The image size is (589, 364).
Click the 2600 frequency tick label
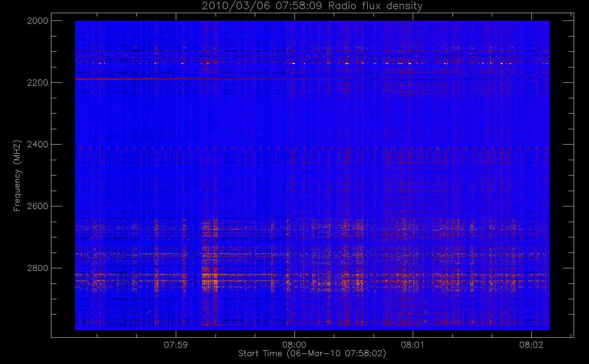(x=38, y=206)
